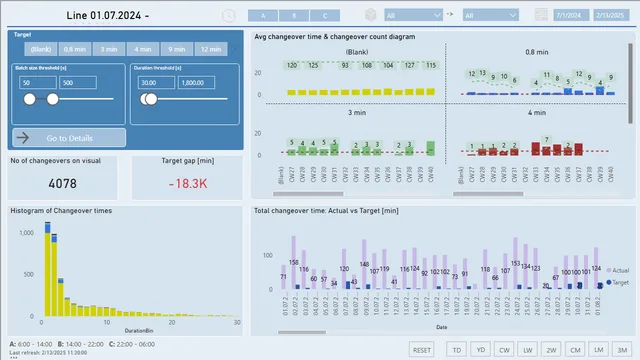
Task: Click duration threshold slider handle
Action: [x=151, y=99]
